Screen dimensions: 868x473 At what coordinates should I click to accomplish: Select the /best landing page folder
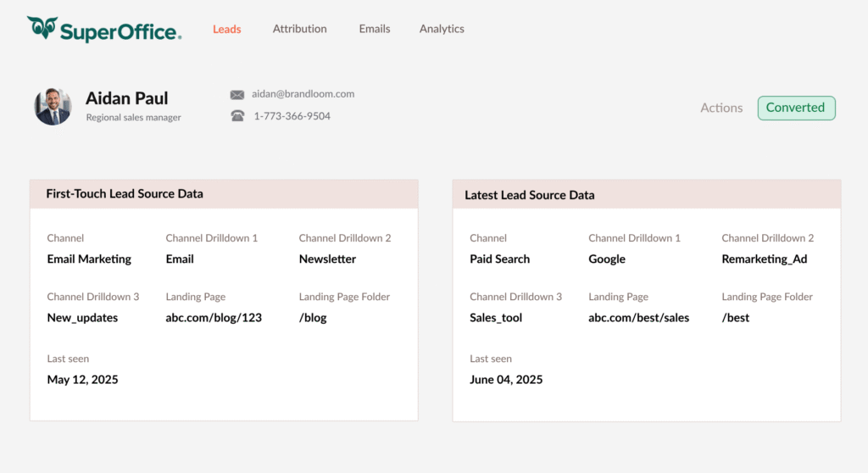[x=736, y=318]
